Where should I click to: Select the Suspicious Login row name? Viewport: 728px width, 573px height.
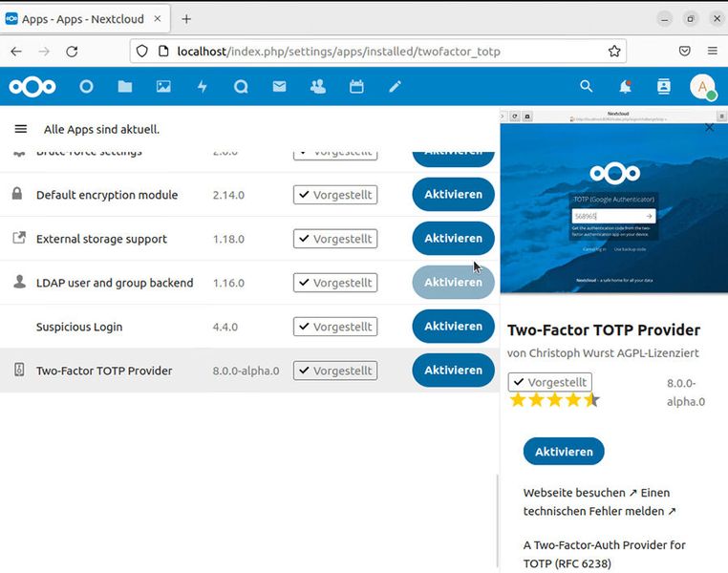click(79, 328)
